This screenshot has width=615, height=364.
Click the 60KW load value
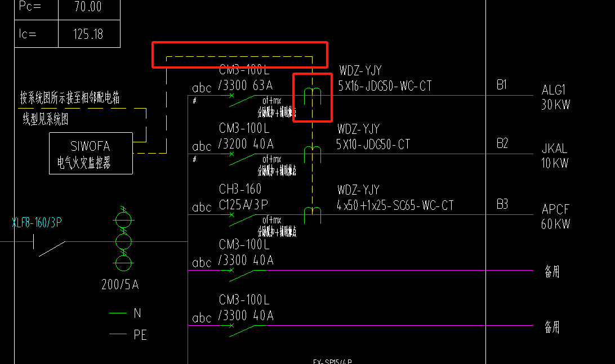556,224
